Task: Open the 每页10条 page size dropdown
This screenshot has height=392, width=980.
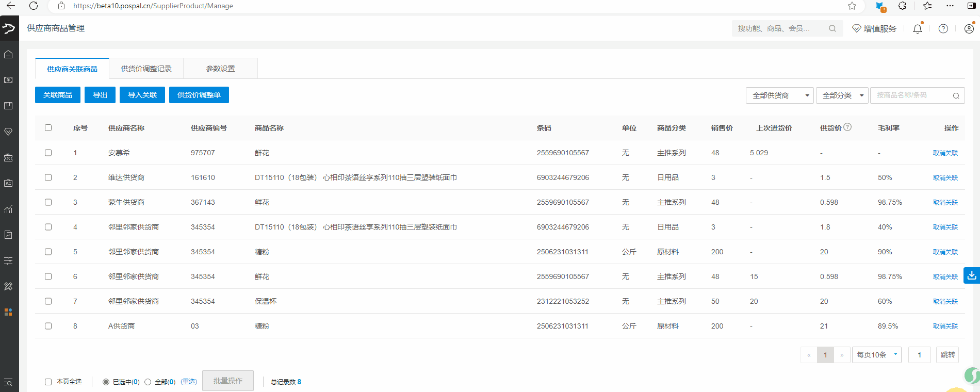Action: (876, 355)
